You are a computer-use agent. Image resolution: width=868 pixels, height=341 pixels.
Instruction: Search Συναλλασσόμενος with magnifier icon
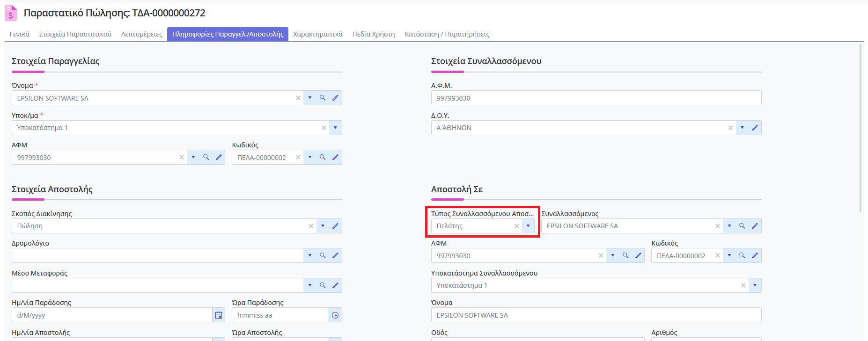point(742,226)
